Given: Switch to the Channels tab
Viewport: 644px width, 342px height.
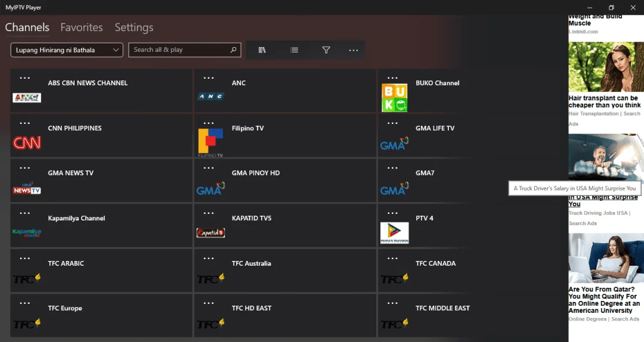Looking at the screenshot, I should [27, 27].
